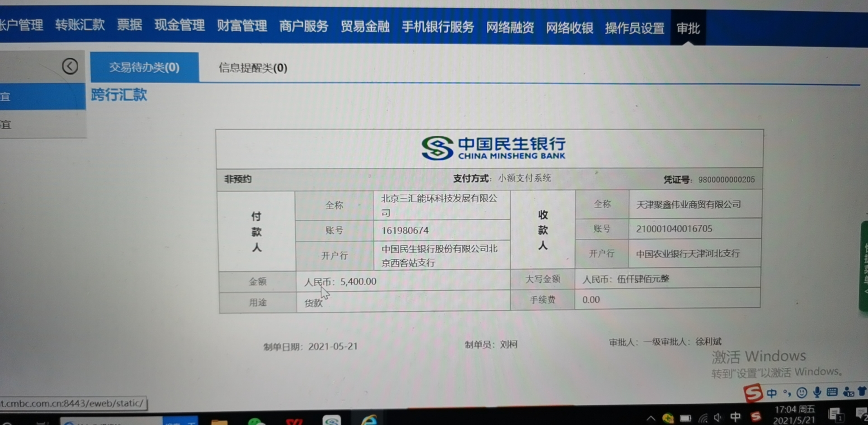
Task: Switch to the 信息提醒类(0) tab
Action: 253,68
